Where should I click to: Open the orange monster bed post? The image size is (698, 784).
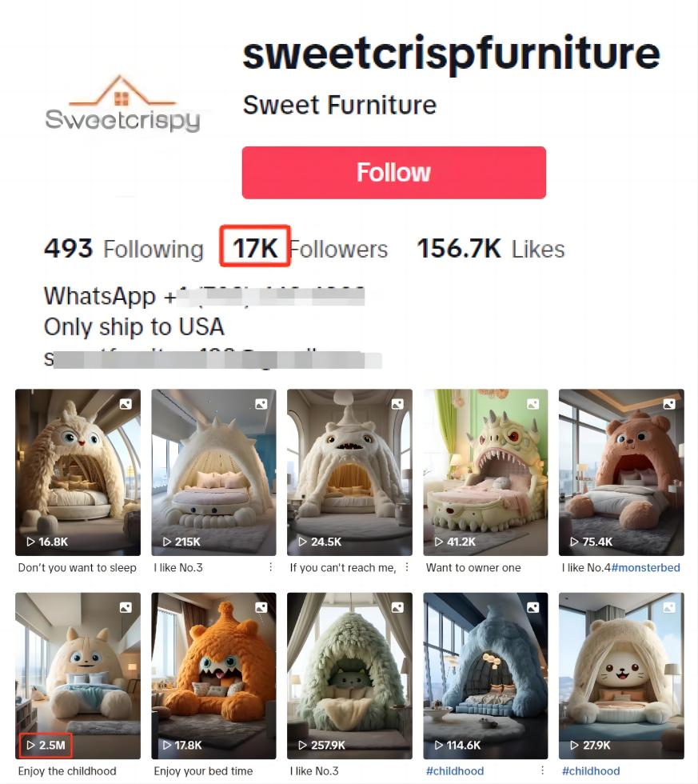(213, 675)
